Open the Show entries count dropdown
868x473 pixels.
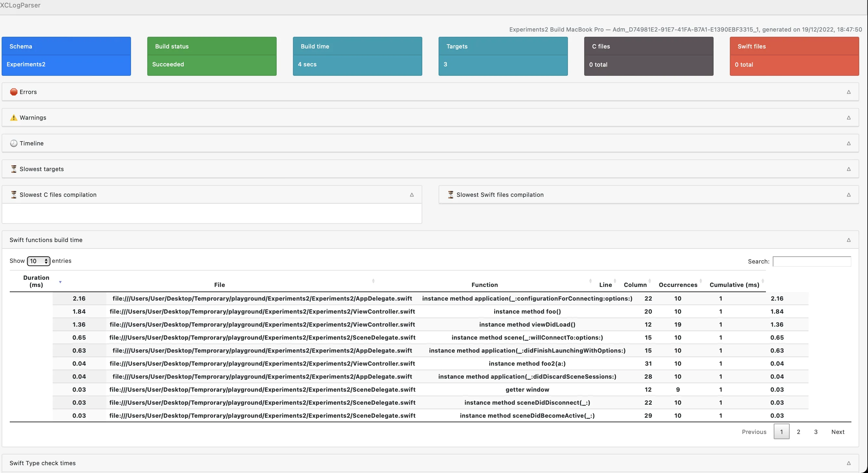click(x=38, y=261)
